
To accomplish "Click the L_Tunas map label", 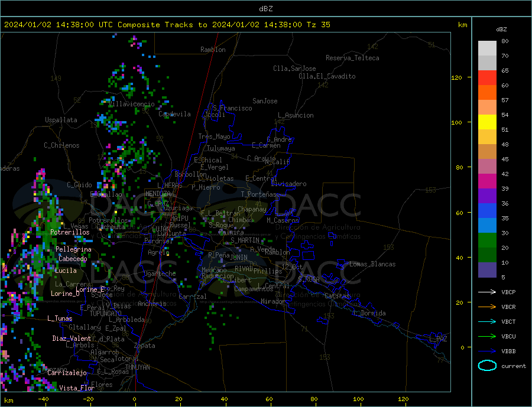I will click(60, 318).
